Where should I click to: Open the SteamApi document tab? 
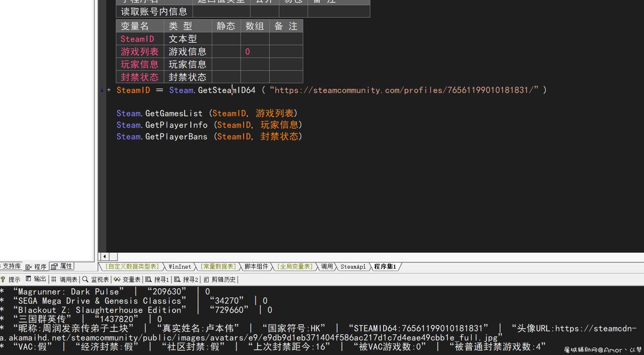click(353, 267)
